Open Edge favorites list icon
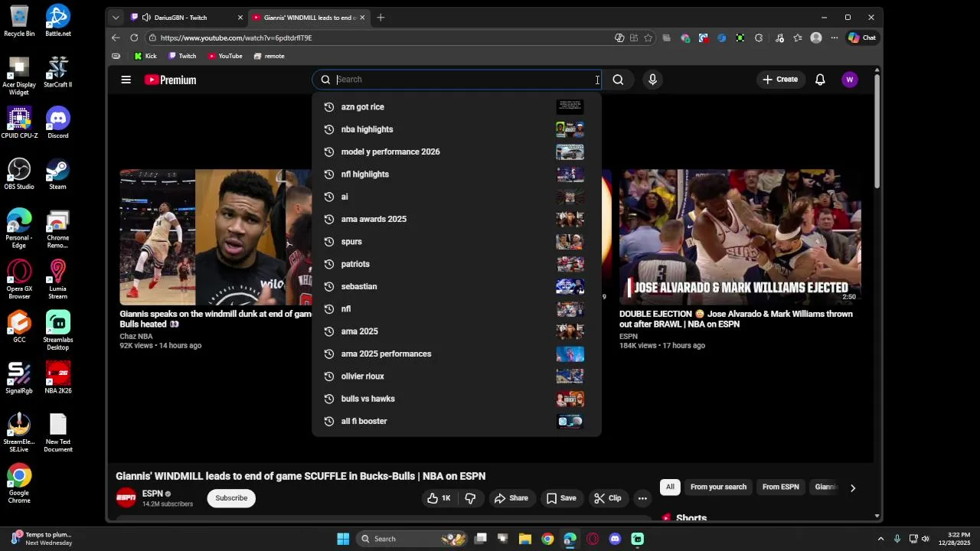Screen dimensions: 980x551 (798, 37)
